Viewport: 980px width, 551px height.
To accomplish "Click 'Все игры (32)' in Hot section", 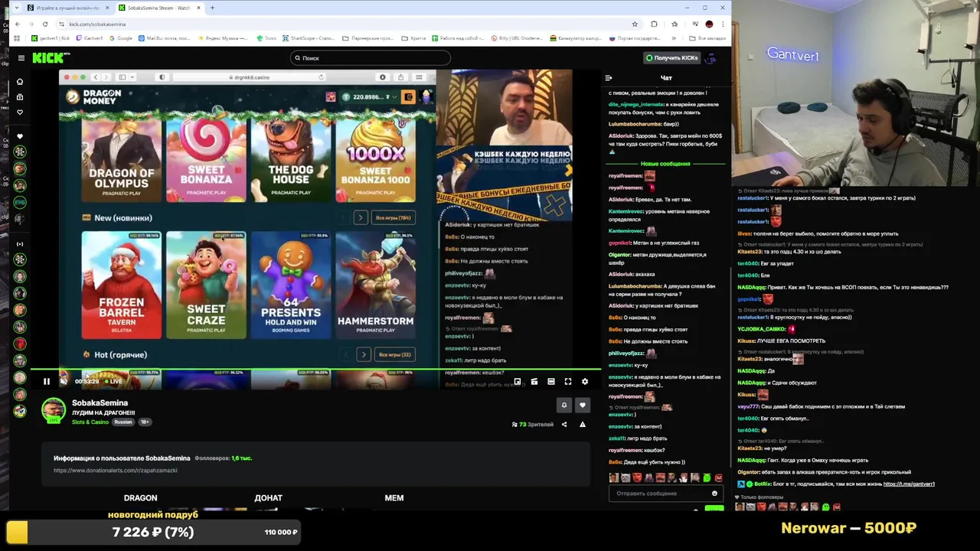I will point(395,354).
